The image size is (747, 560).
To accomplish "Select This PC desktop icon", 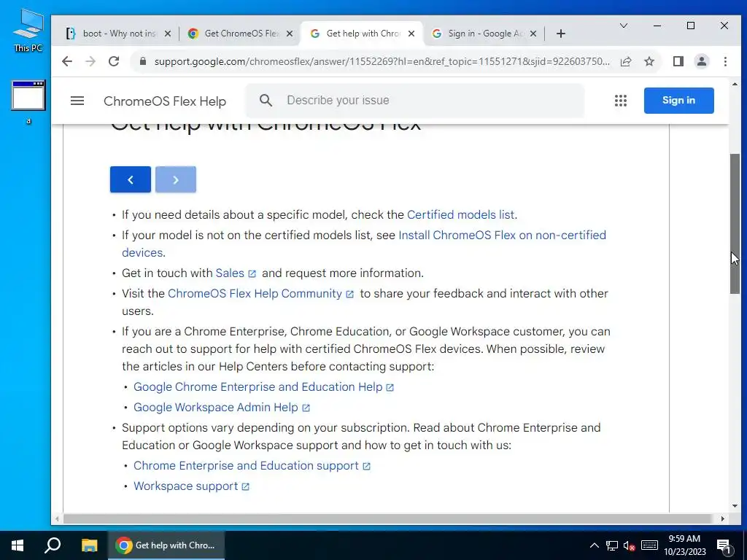I will tap(28, 31).
